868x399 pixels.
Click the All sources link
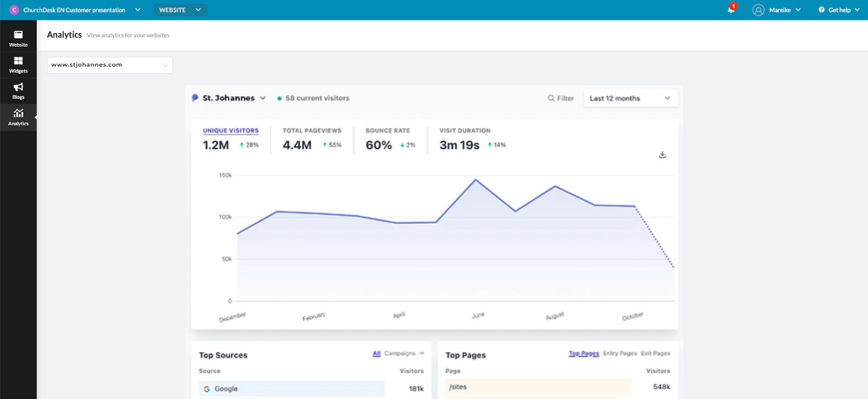[376, 353]
